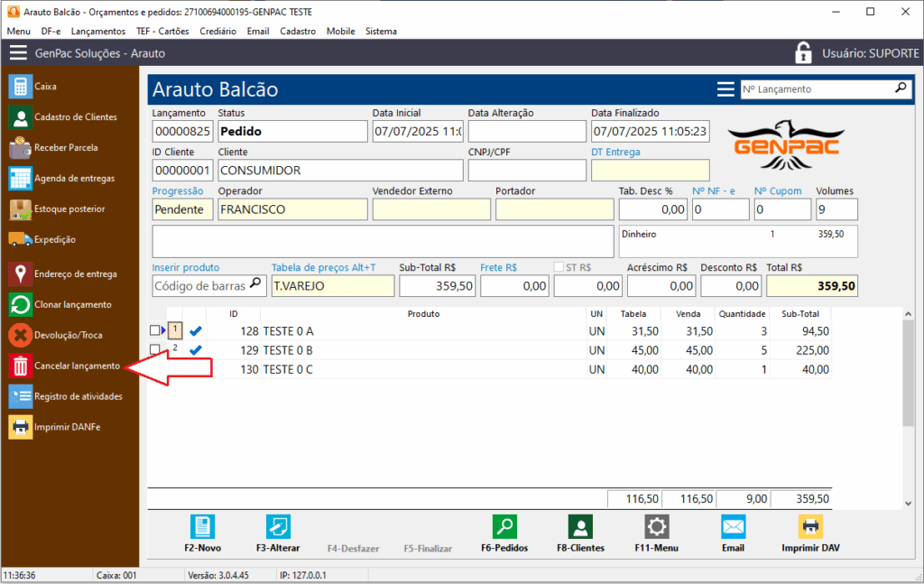Open Agenda de entregas calendar icon

pyautogui.click(x=20, y=179)
